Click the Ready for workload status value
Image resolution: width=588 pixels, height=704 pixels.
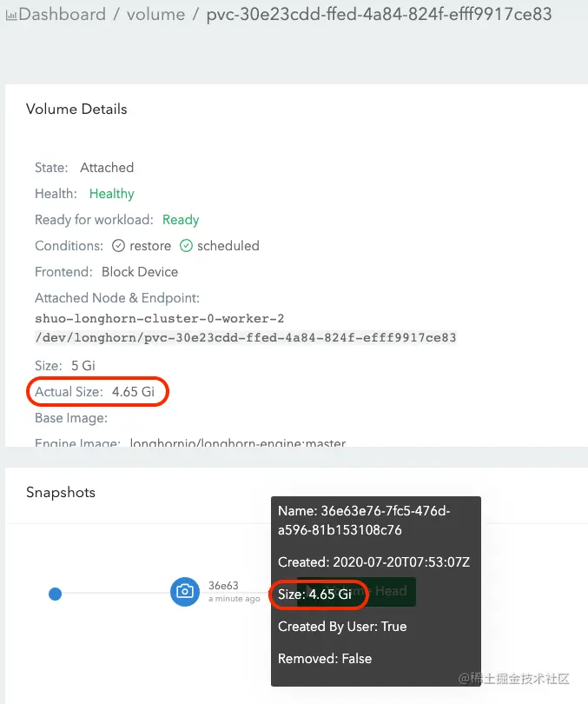[181, 220]
